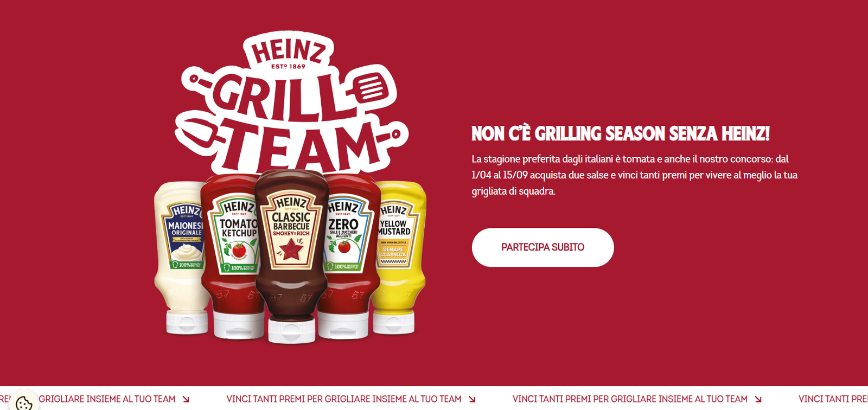Click the contest description paragraph
This screenshot has height=410, width=868.
635,175
